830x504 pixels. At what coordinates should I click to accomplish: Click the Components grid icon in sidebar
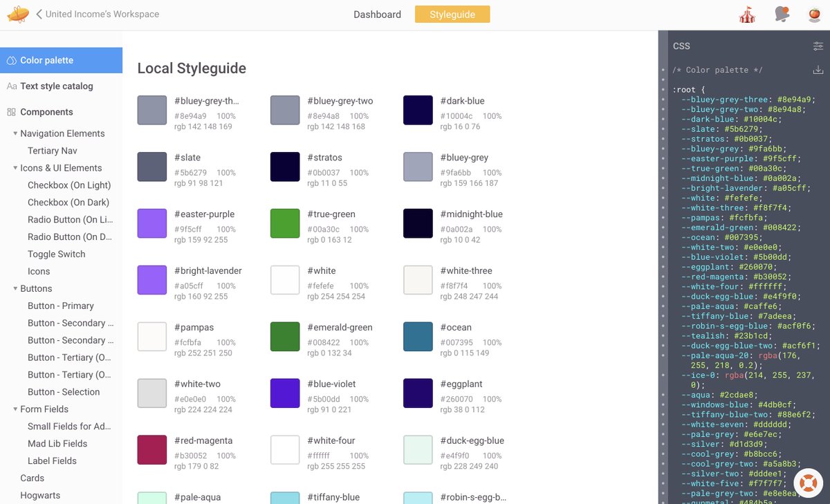10,111
